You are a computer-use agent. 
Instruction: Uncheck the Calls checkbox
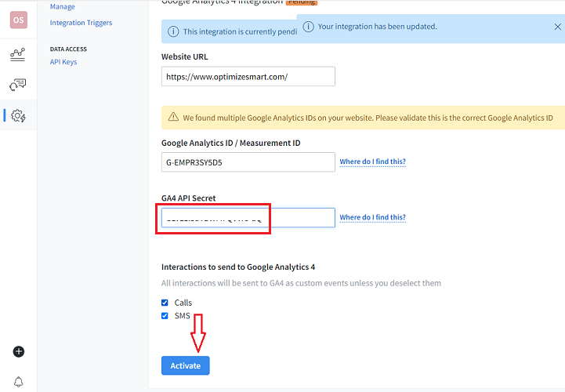click(x=165, y=303)
